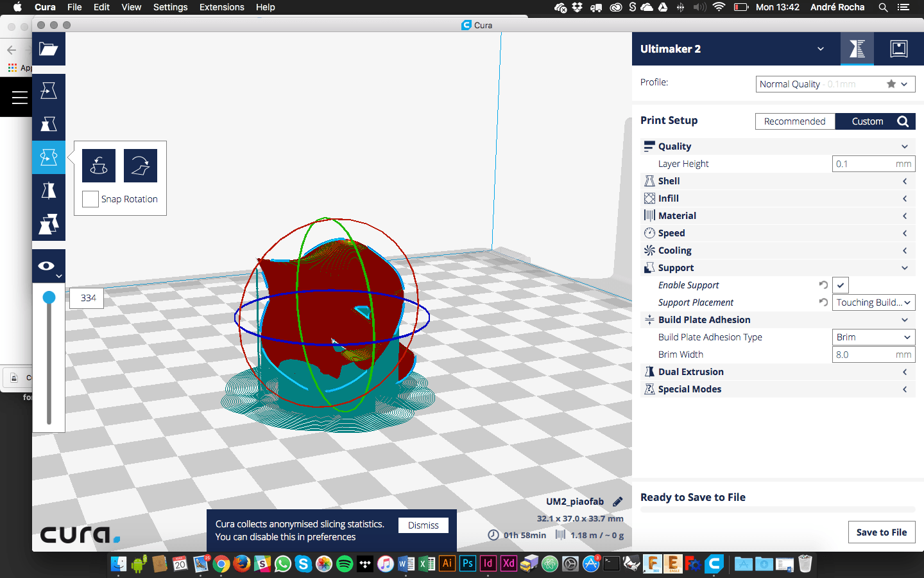Toggle the Snap Rotation checkbox
Image resolution: width=924 pixels, height=578 pixels.
(x=90, y=199)
